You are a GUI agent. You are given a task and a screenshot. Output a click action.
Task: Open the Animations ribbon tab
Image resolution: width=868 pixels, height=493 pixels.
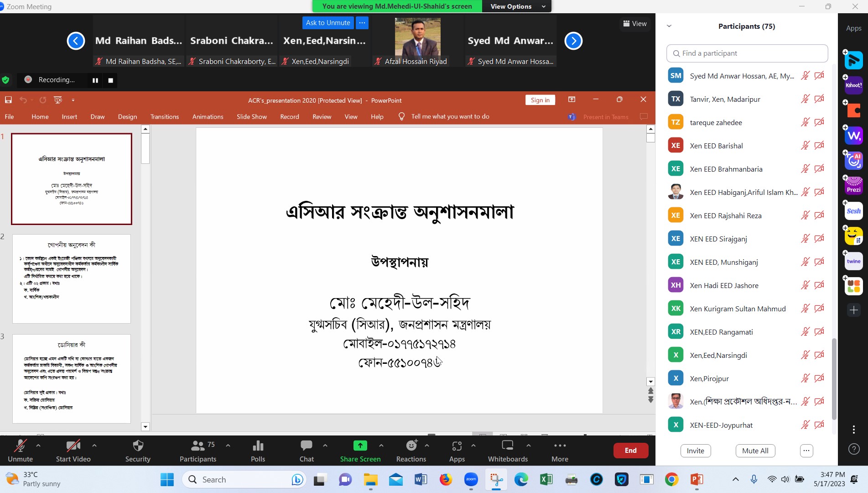point(208,116)
